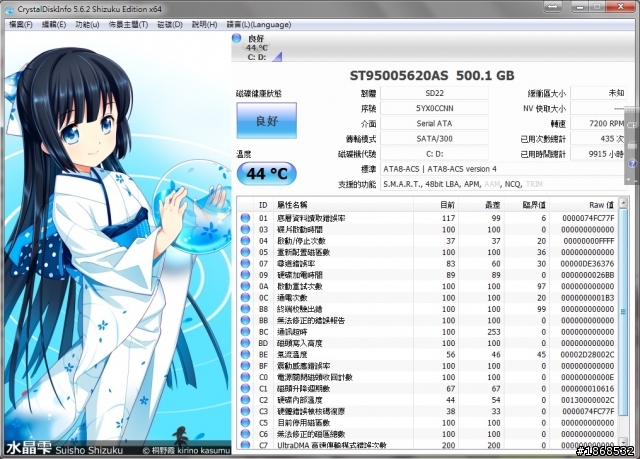640x459 pixels.
Task: Click status orb for attribute 07
Action: (245, 264)
